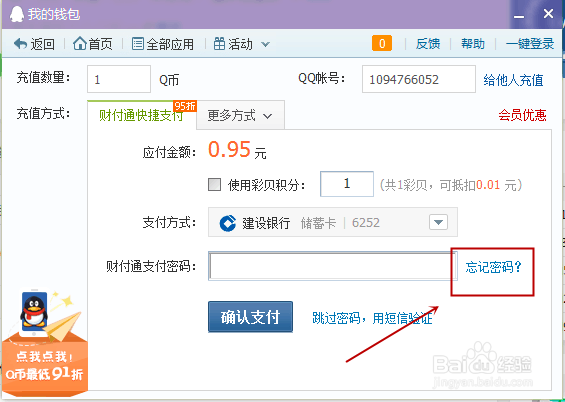Screen dimensions: 565x402
Task: Open the 会员优惠 member discount link
Action: coord(522,115)
